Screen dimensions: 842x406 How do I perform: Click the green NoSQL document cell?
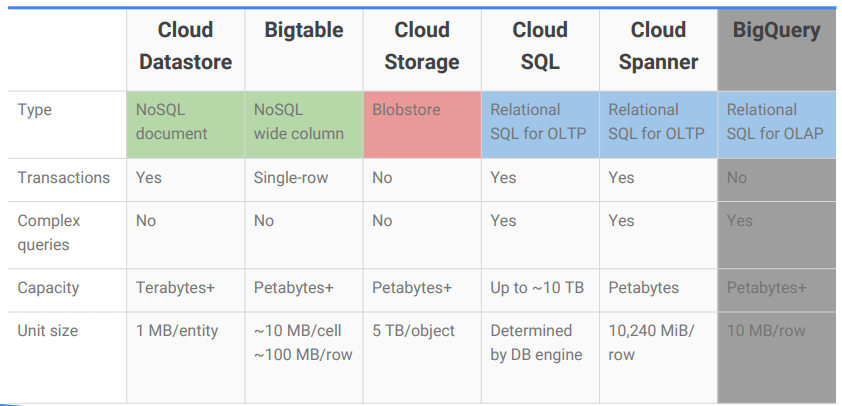185,122
